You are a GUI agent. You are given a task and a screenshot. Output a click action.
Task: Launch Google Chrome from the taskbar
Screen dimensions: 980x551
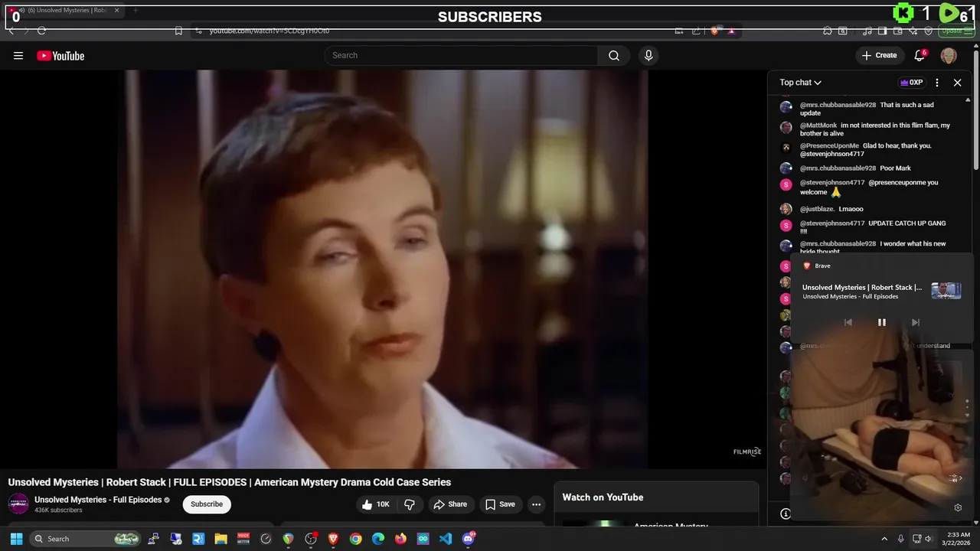click(356, 539)
